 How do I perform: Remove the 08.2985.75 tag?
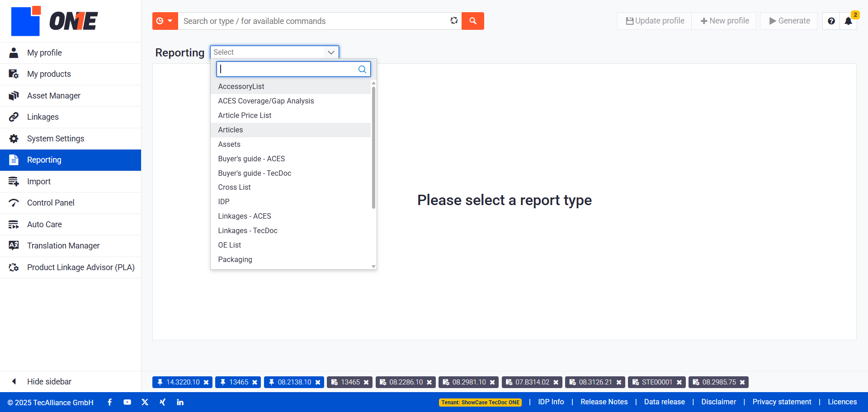[x=742, y=382]
